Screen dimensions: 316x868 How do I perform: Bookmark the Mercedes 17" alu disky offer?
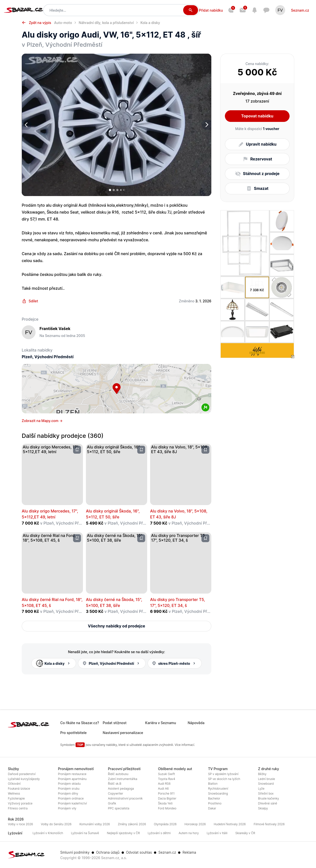click(77, 449)
